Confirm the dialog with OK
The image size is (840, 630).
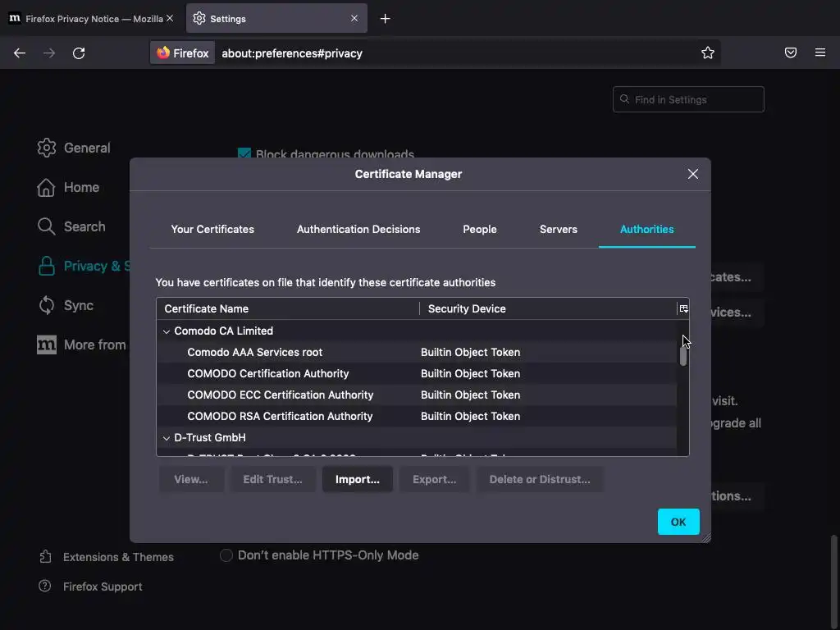click(678, 522)
